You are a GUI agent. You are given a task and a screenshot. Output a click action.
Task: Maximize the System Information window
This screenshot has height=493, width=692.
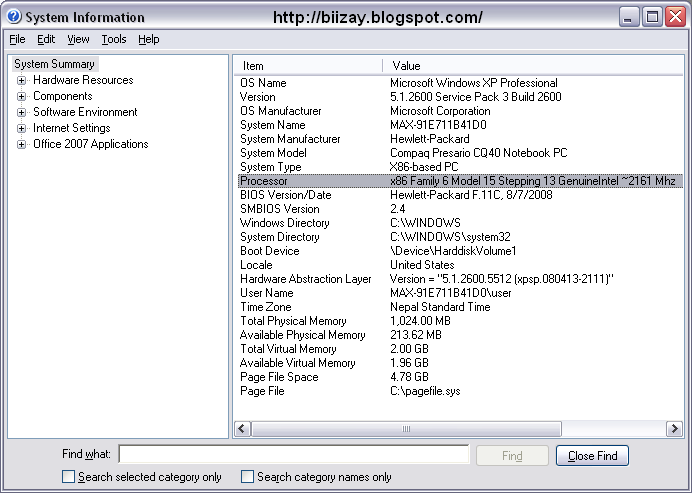coord(652,17)
